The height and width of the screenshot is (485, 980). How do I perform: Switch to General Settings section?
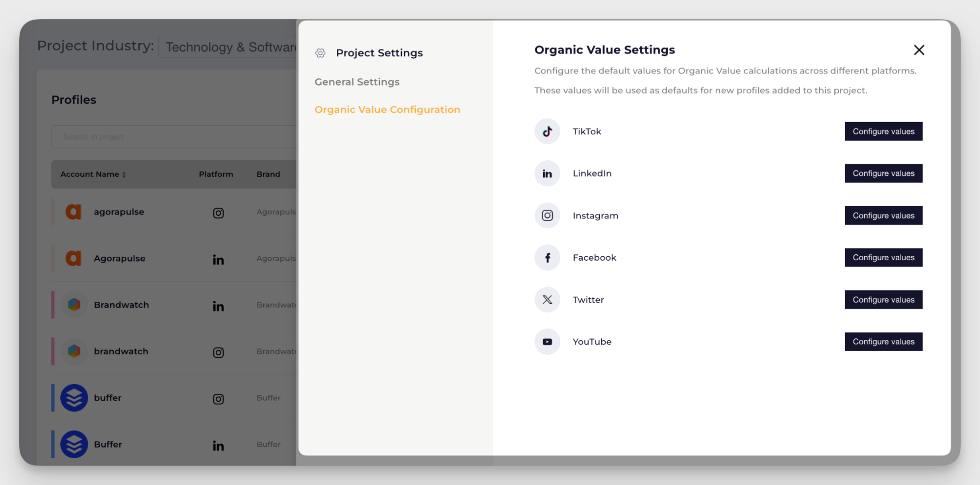(357, 82)
